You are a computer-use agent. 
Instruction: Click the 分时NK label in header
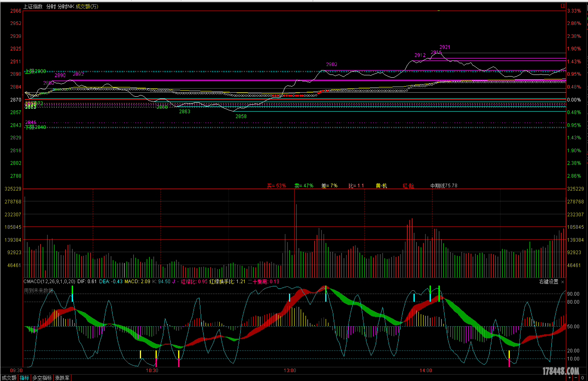pyautogui.click(x=66, y=6)
